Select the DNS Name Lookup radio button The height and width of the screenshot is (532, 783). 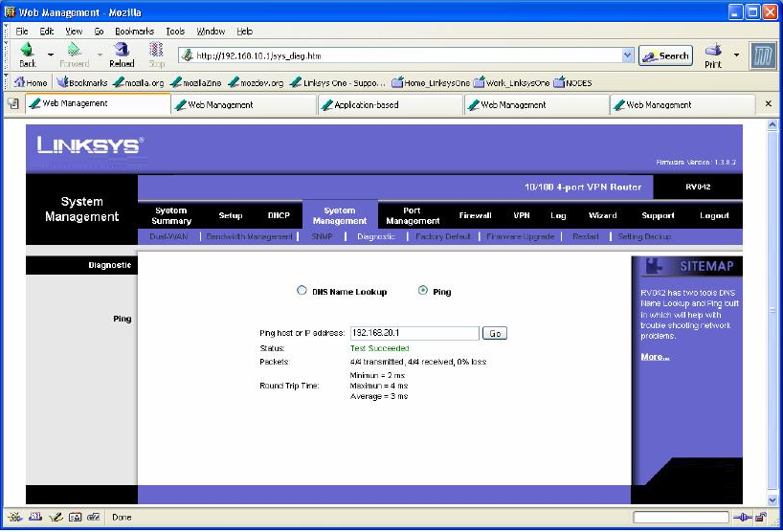[x=302, y=290]
